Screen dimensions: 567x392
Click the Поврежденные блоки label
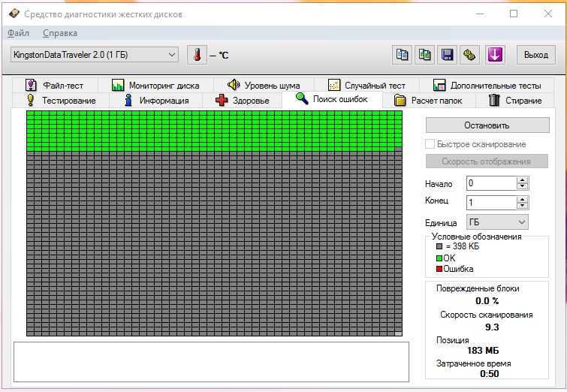coord(478,288)
